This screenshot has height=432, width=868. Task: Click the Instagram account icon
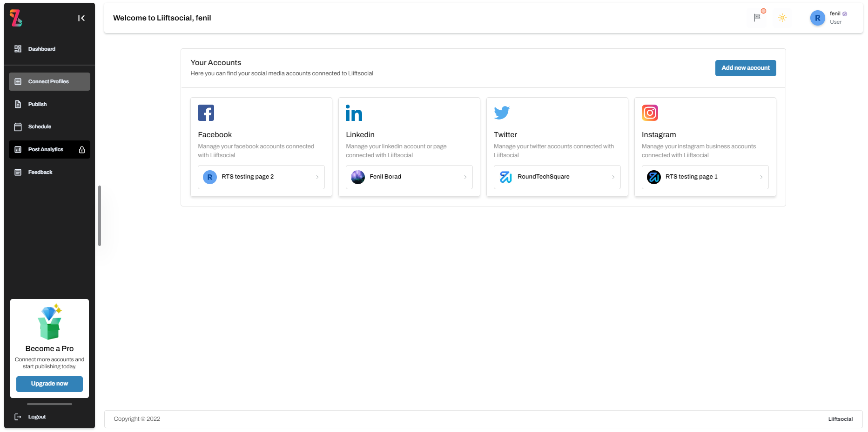pos(650,113)
